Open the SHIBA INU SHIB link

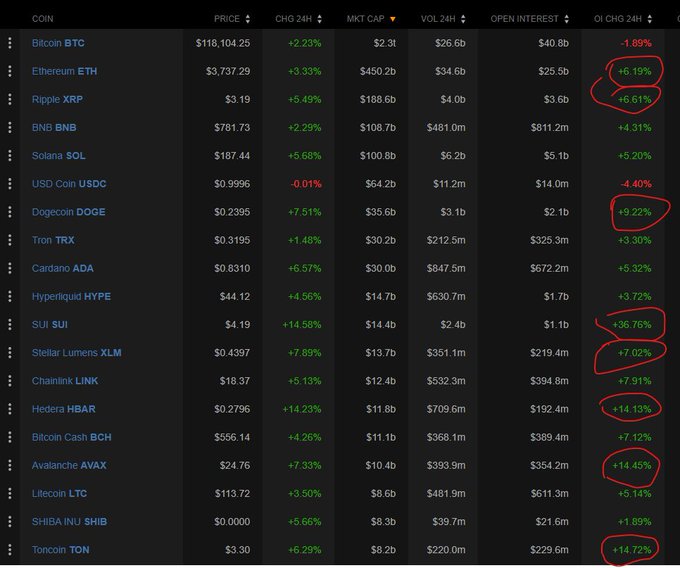point(69,522)
